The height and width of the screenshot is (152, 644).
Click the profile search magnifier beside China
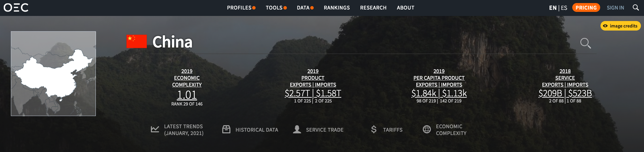585,43
